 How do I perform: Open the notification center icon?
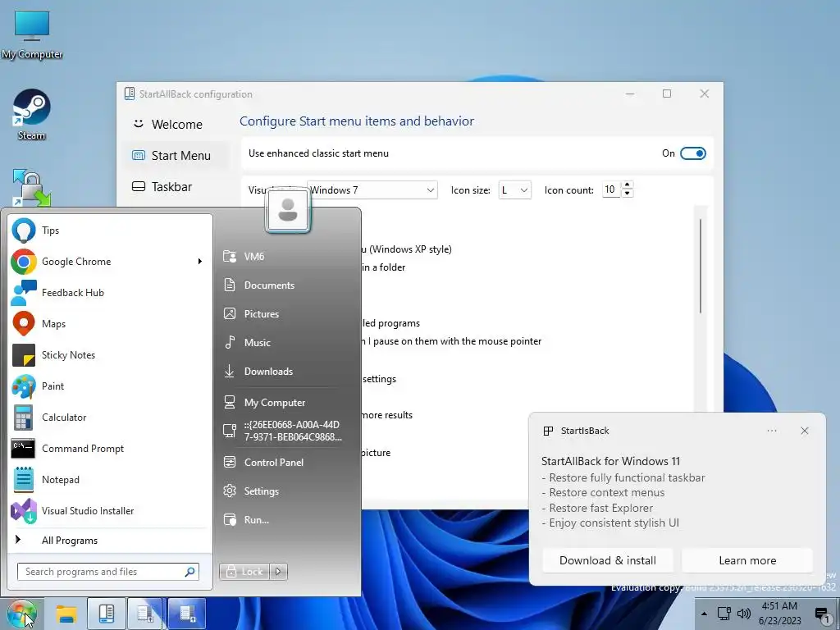822,614
